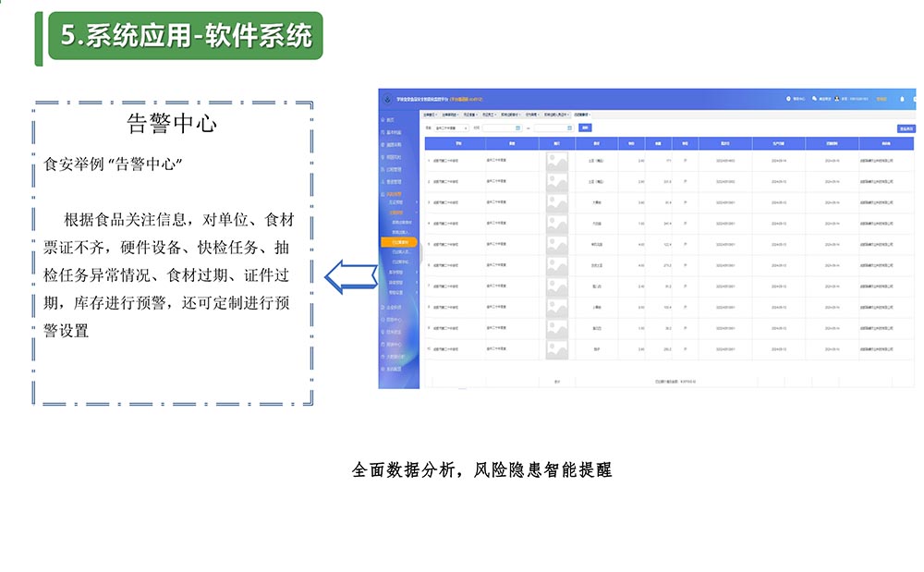Click the blue search button beside date fields
The width and height of the screenshot is (924, 572).
click(584, 128)
